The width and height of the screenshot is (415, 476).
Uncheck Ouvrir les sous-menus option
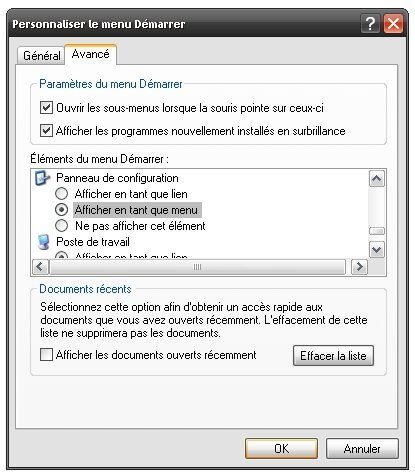point(46,108)
